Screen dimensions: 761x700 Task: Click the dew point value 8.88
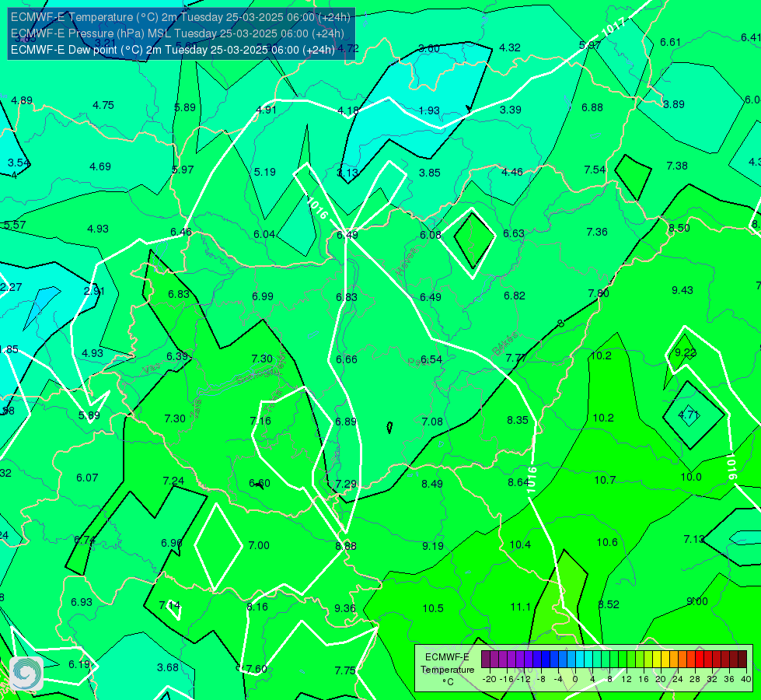pyautogui.click(x=346, y=546)
